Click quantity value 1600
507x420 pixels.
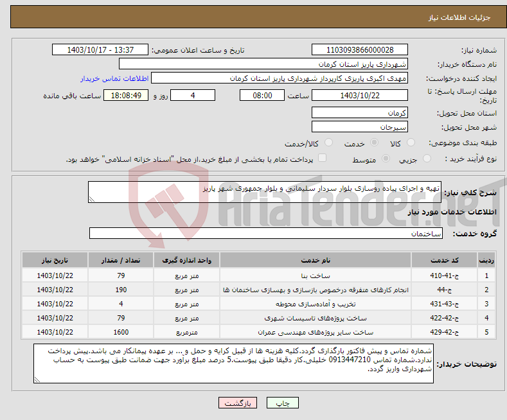[x=121, y=332]
